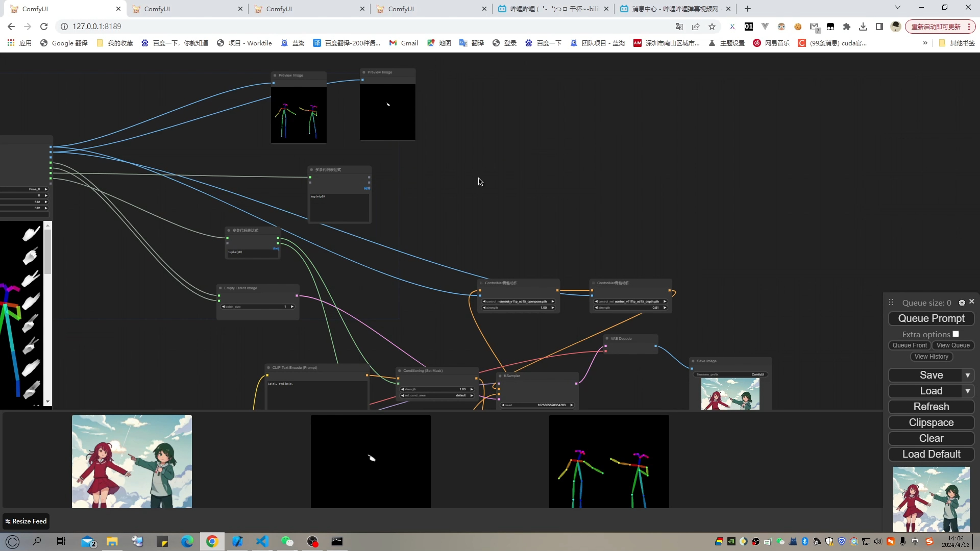Click the Queue Prompt button
Screen dimensions: 980x551
click(x=931, y=318)
